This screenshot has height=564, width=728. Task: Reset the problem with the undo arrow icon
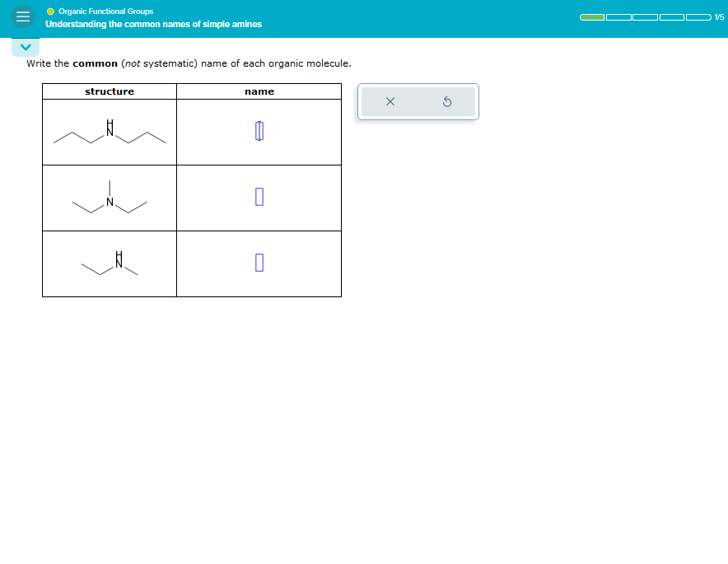(x=446, y=101)
